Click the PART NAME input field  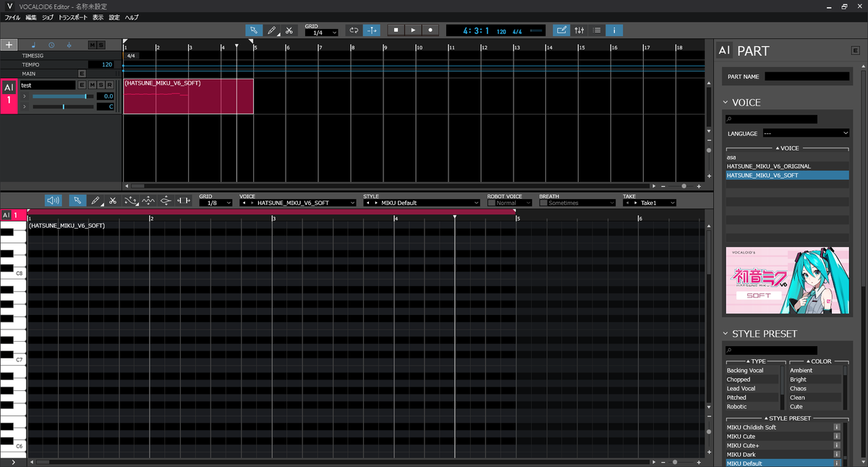click(x=807, y=76)
